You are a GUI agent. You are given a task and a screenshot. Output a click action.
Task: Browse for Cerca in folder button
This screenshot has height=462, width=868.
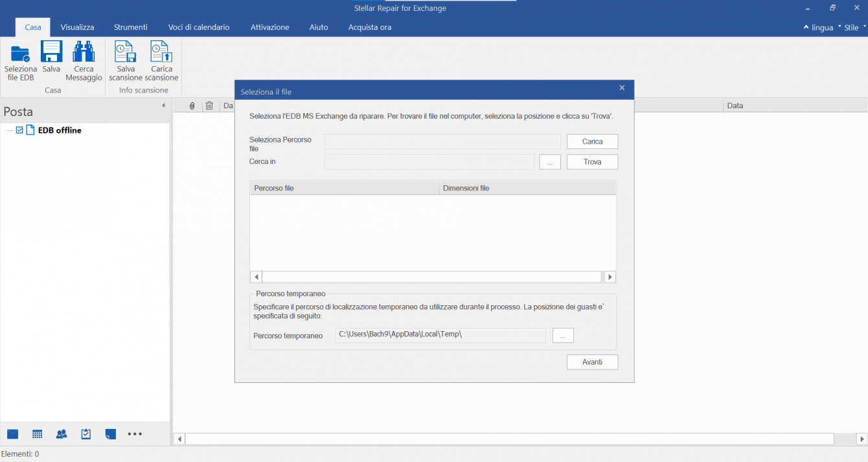click(550, 162)
